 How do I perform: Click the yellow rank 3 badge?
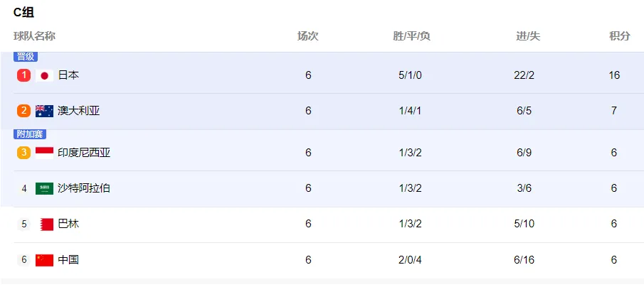23,153
